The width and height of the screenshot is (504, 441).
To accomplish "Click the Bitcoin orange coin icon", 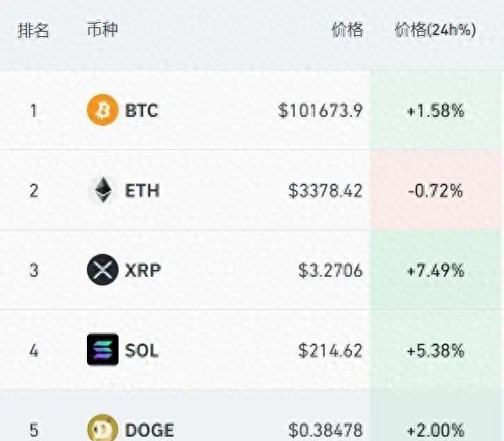I will tap(103, 110).
